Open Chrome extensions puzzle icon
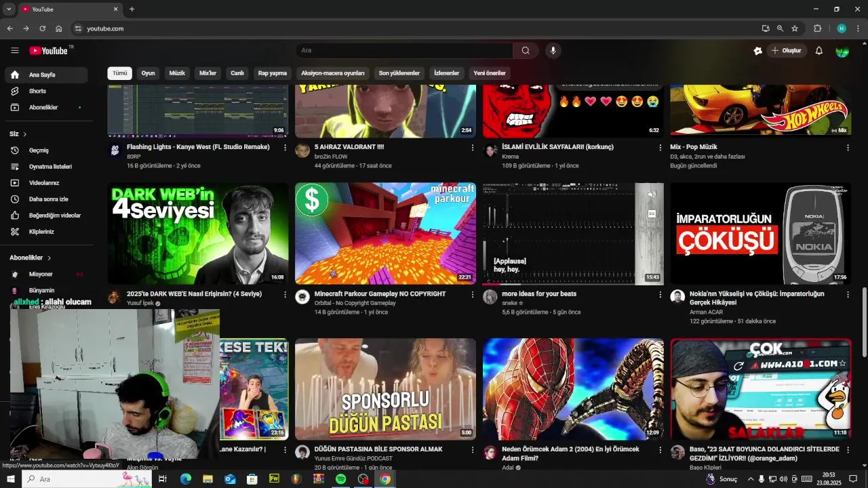Screen dimensions: 868x488 click(x=817, y=28)
